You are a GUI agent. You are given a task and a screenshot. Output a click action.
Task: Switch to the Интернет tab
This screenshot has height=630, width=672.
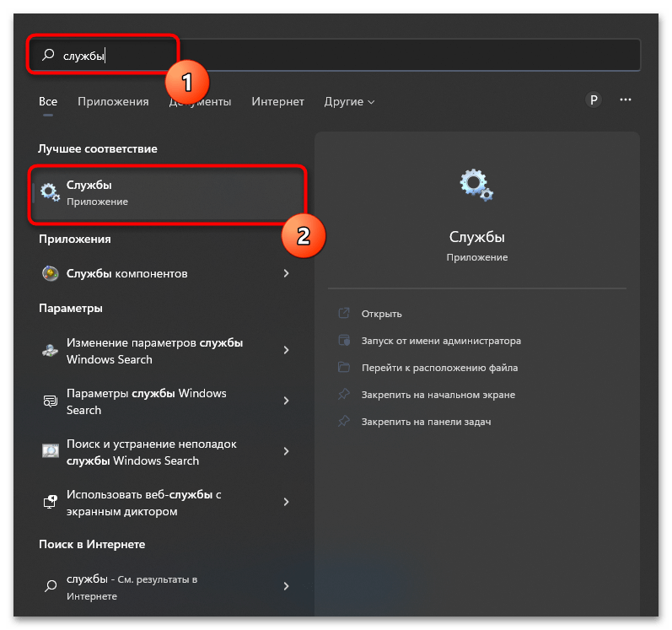[x=277, y=101]
